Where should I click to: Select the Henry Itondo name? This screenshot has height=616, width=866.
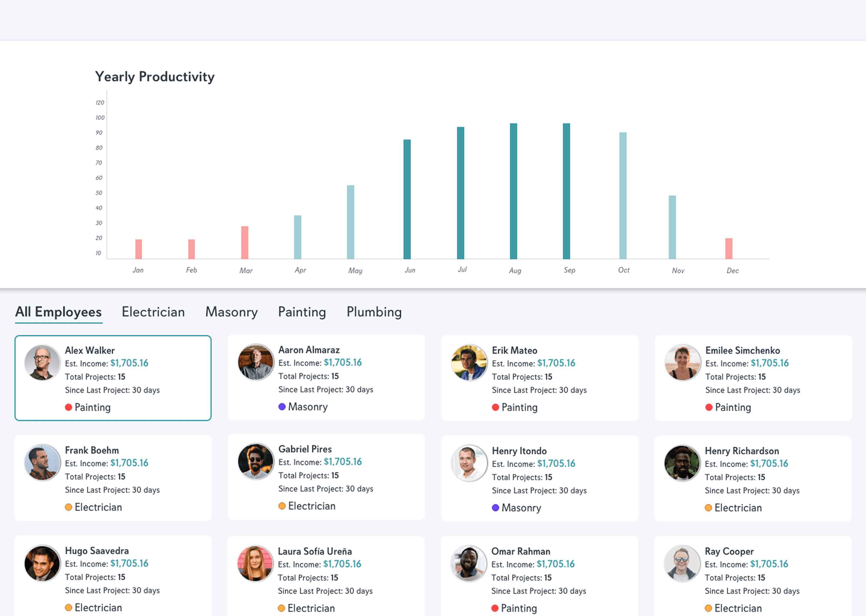519,451
